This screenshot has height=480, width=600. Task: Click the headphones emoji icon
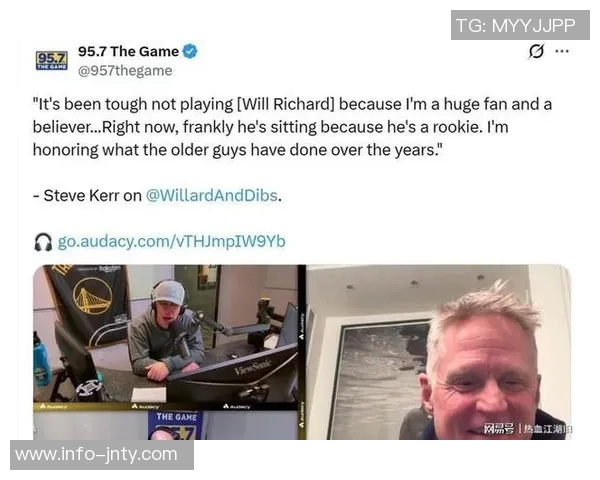tap(43, 242)
